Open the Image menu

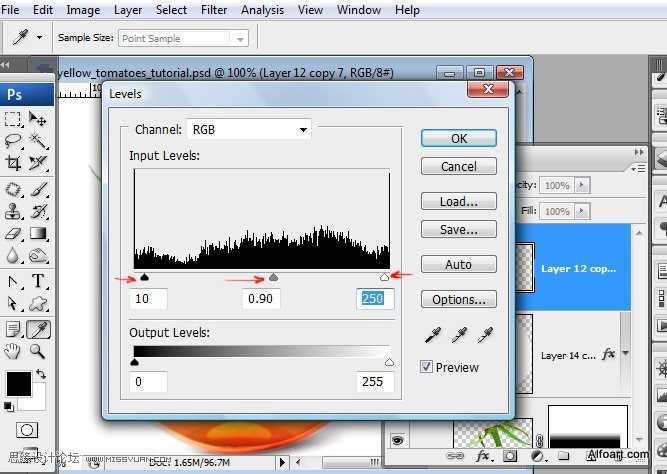83,9
